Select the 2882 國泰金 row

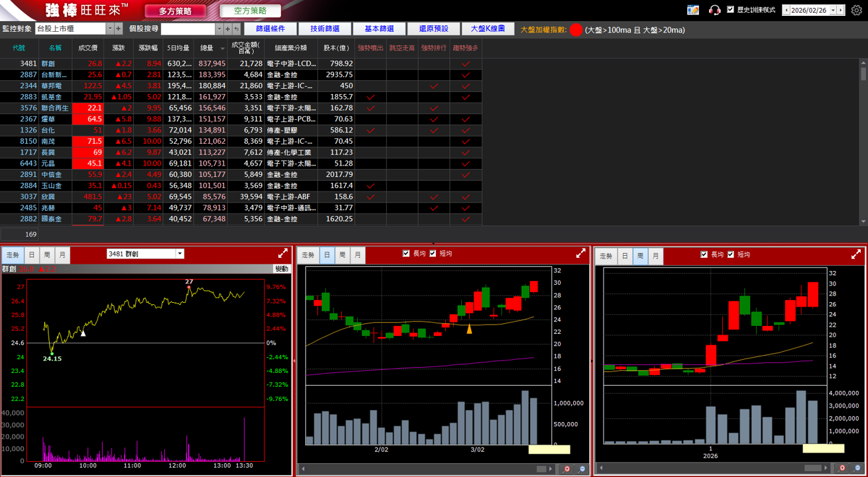click(x=241, y=219)
